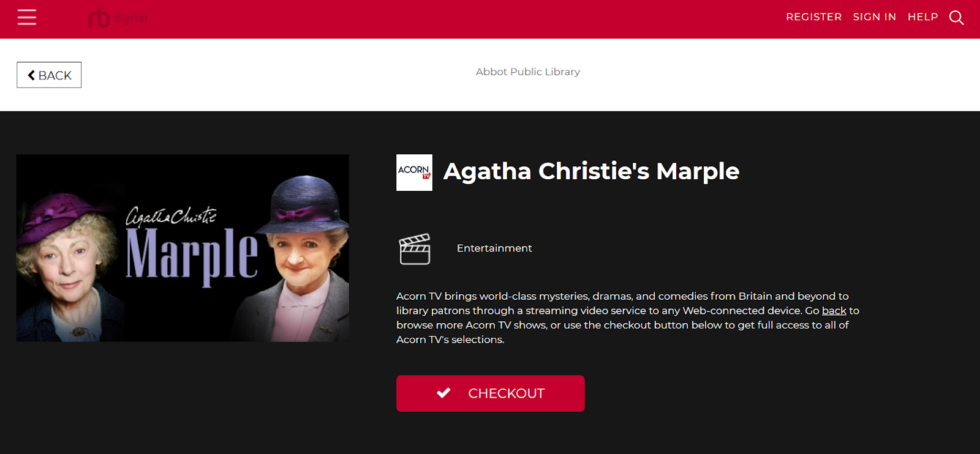This screenshot has height=454, width=980.
Task: Click the Entertainment genre label
Action: [494, 248]
